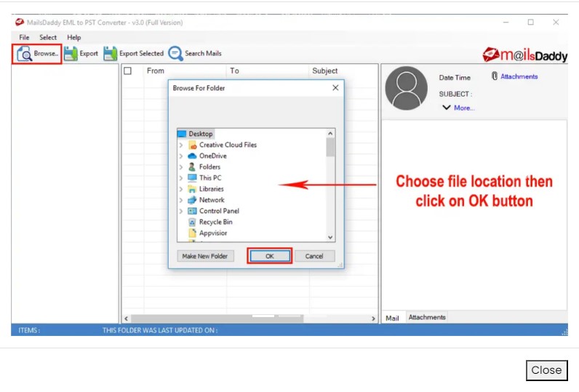This screenshot has height=392, width=579.
Task: Open the Select menu
Action: pyautogui.click(x=48, y=37)
